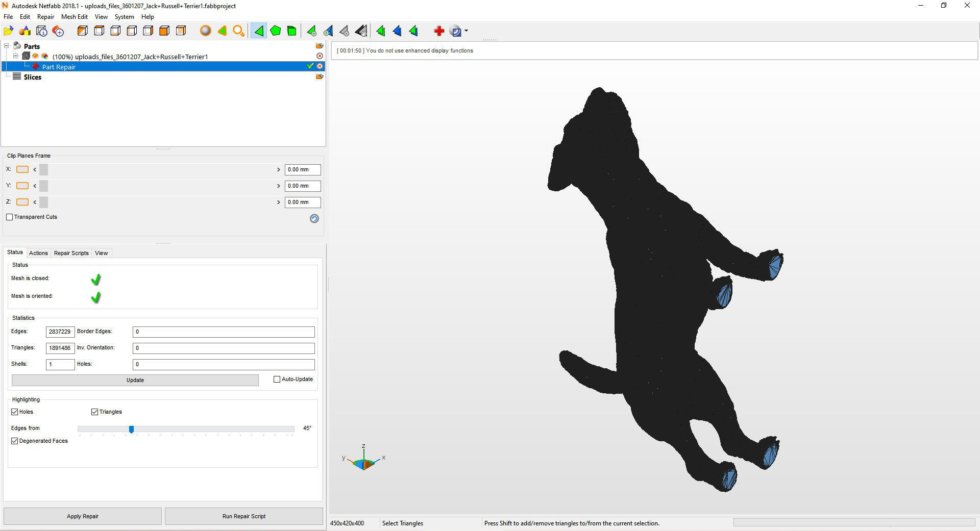Uncheck the Degenerated Faces checkbox
Image resolution: width=980 pixels, height=531 pixels.
14,441
